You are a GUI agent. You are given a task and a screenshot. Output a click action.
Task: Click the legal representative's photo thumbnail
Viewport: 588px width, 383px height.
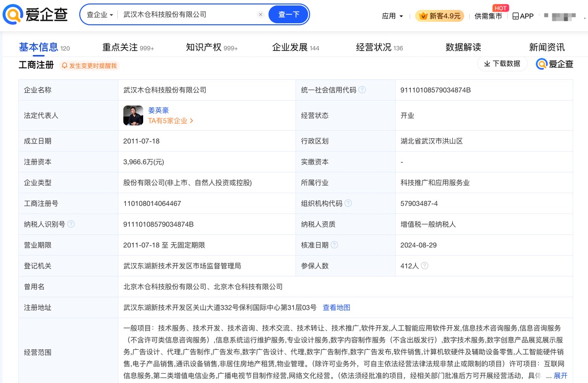click(133, 115)
